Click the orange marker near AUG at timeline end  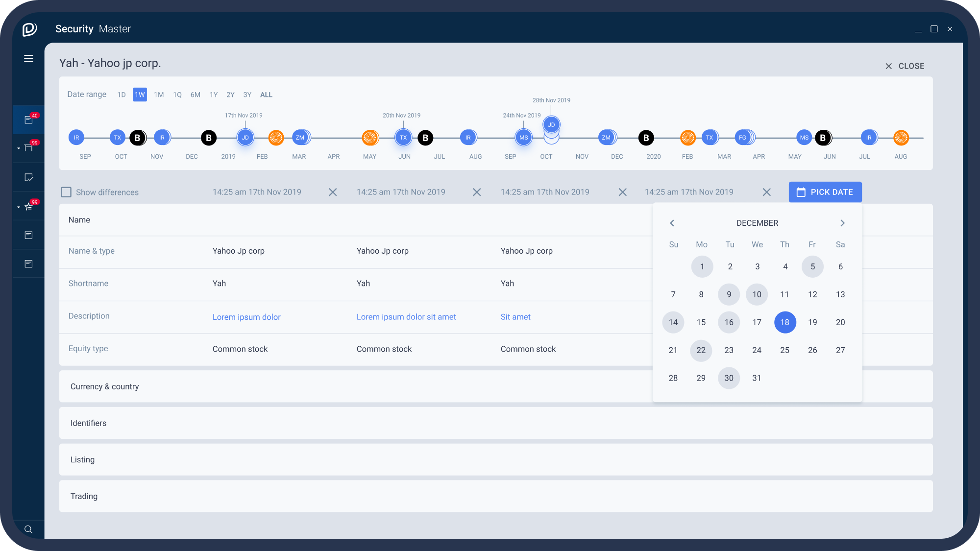901,138
